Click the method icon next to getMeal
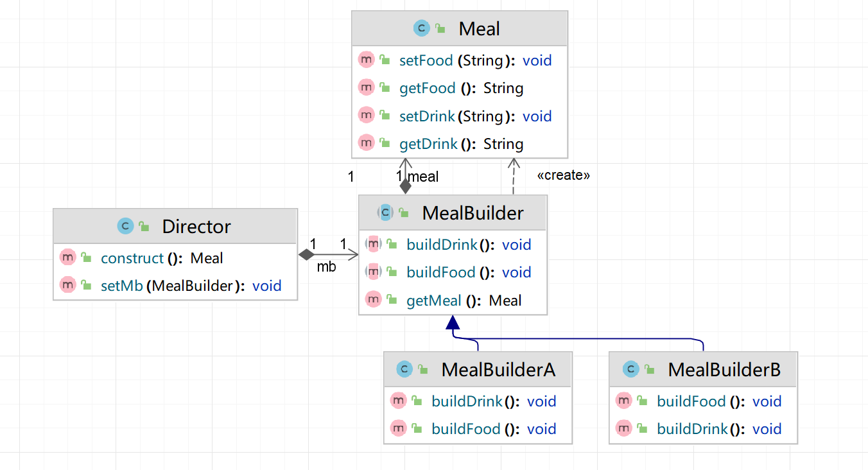 coord(373,300)
